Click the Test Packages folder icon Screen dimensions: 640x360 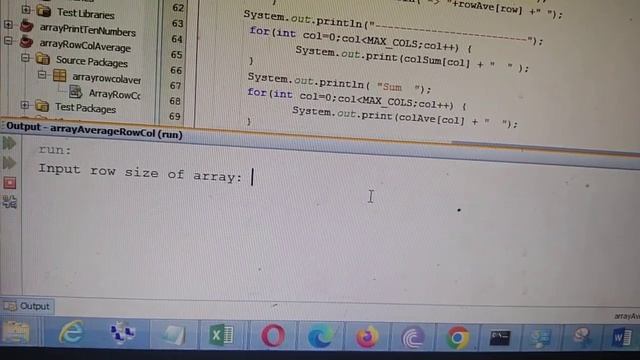click(42, 106)
